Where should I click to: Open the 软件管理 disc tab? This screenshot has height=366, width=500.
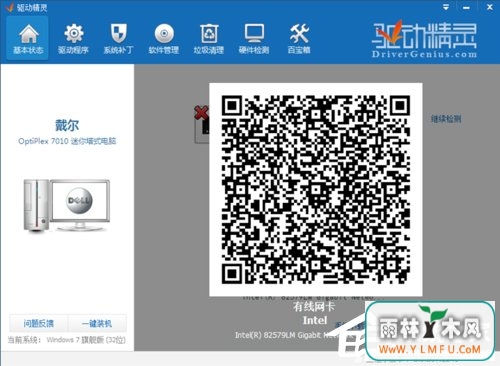click(x=164, y=39)
